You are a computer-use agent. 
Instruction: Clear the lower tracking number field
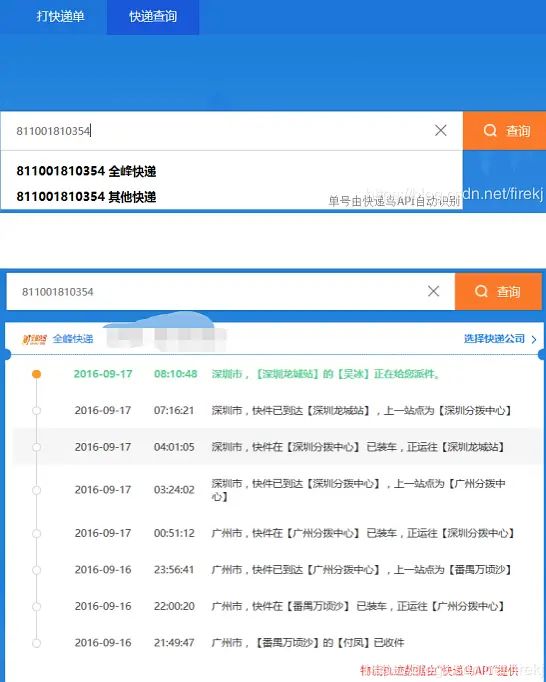(433, 291)
